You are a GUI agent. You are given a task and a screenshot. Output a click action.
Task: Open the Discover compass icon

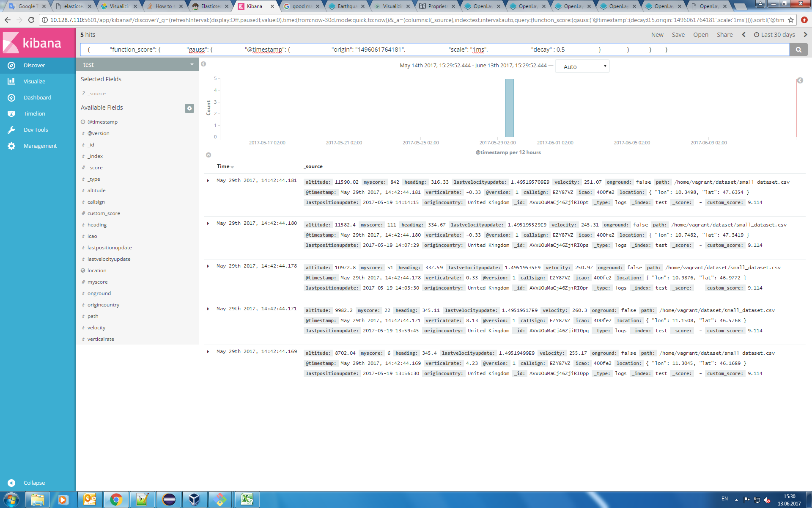[11, 65]
